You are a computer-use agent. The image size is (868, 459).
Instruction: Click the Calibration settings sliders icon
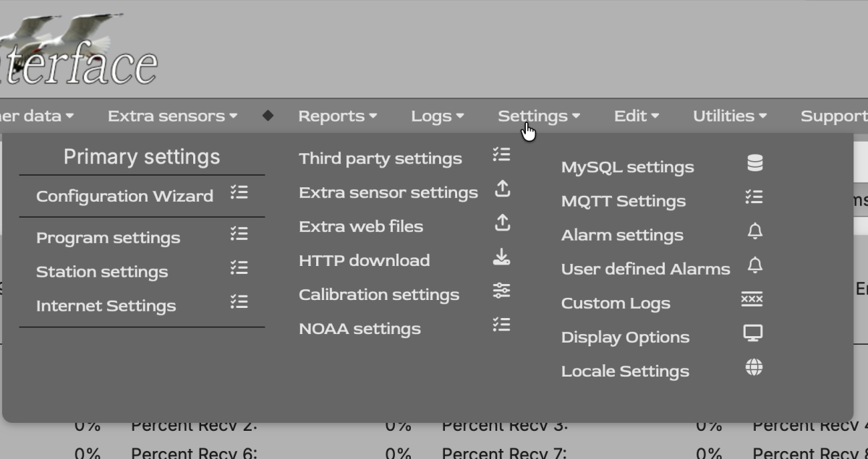[502, 291]
